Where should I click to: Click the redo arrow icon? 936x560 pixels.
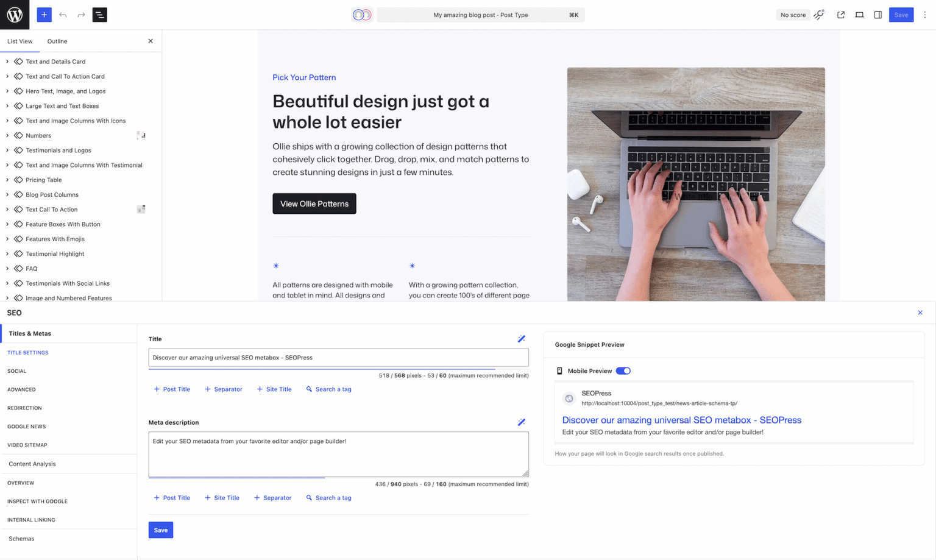[81, 15]
